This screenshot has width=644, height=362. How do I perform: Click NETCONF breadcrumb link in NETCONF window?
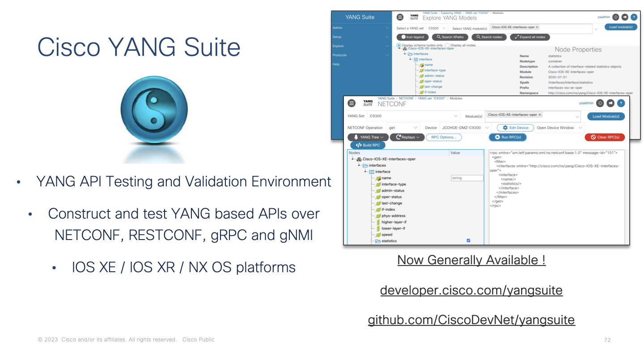point(406,98)
